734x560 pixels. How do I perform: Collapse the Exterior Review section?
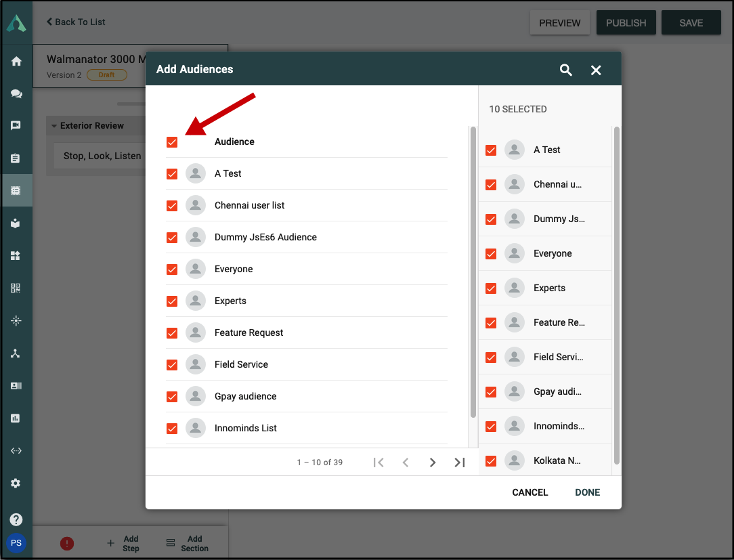coord(54,126)
